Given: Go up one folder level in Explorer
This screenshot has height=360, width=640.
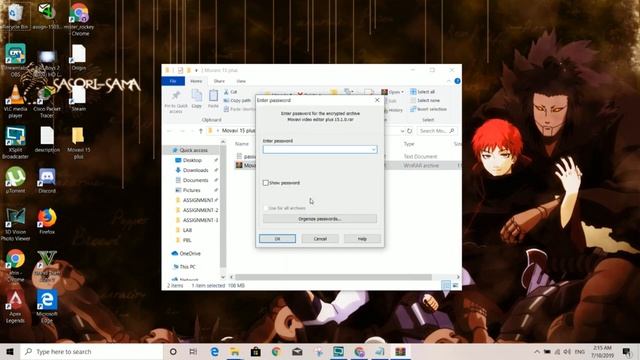Looking at the screenshot, I should tap(201, 131).
